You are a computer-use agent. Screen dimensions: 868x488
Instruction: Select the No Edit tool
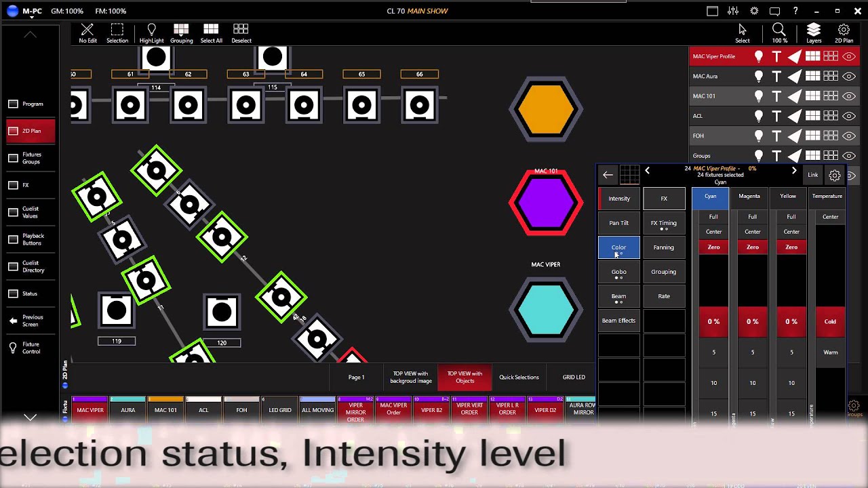coord(87,33)
